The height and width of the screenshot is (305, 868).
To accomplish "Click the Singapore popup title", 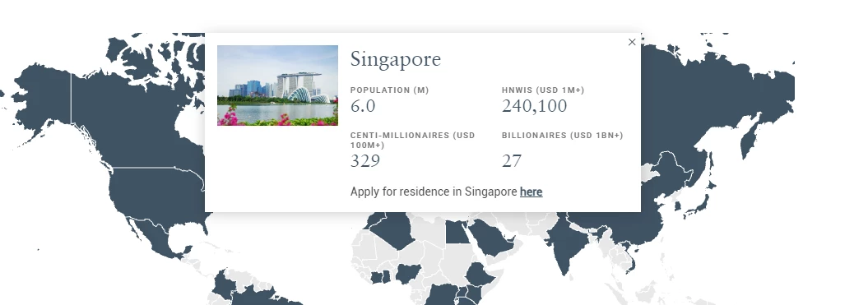I will coord(395,59).
